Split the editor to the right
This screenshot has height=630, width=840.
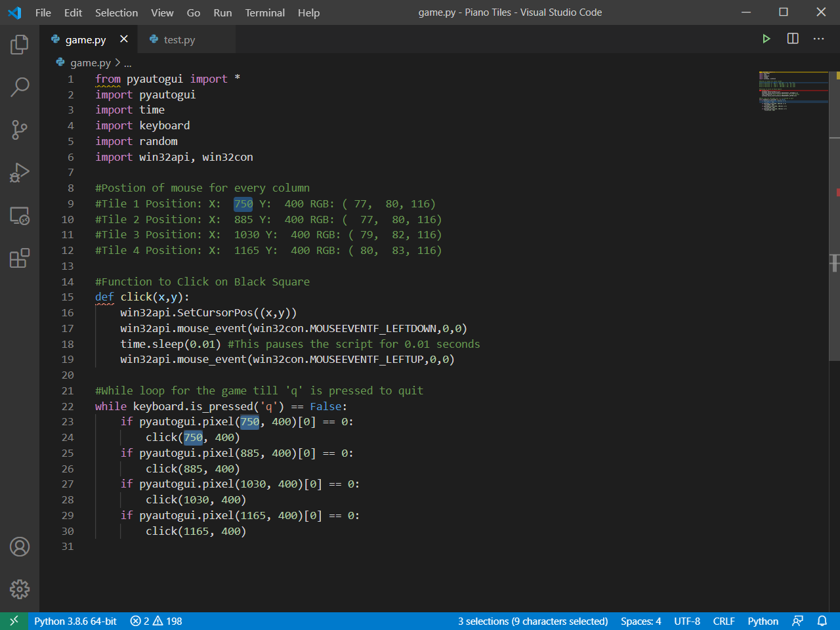(792, 39)
